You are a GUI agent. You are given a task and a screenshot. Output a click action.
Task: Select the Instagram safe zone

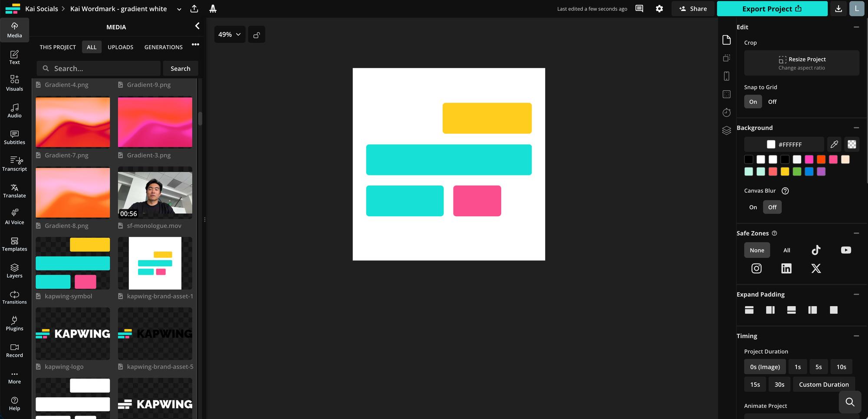click(756, 268)
